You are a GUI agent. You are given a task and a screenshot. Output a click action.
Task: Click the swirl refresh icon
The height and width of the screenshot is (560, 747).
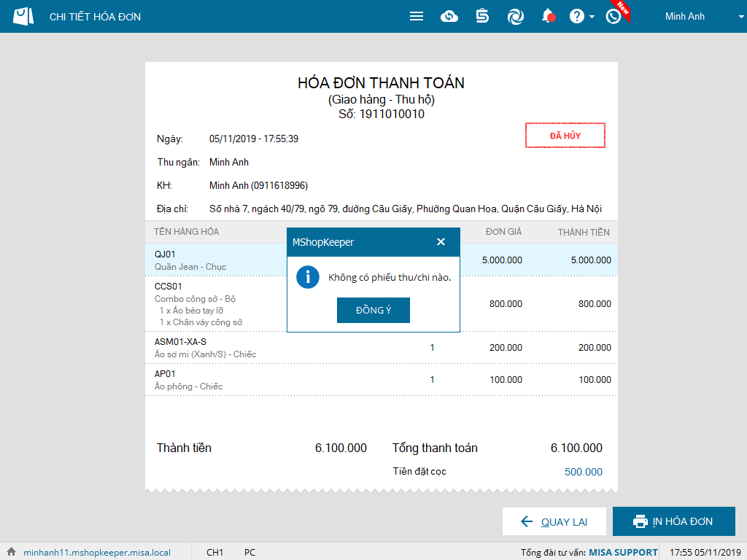[x=516, y=17]
